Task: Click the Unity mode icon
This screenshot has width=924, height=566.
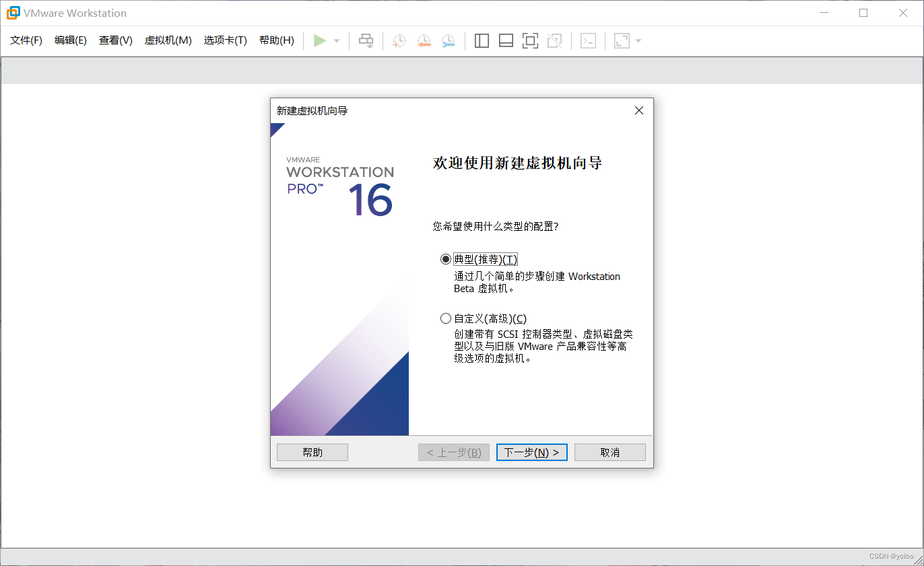Action: (554, 40)
